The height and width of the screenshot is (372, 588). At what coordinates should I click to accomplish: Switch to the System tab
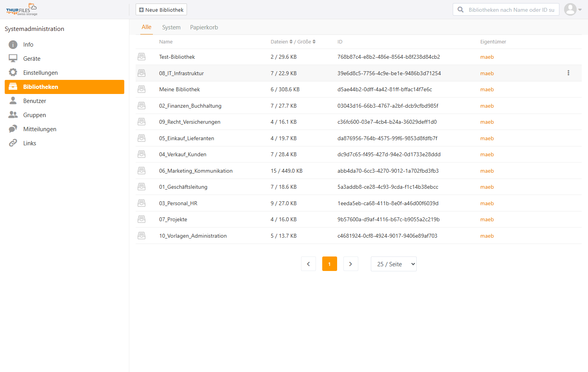point(171,27)
